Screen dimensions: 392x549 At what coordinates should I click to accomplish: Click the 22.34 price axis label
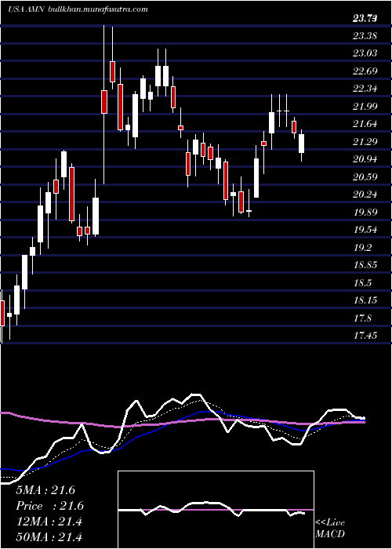pyautogui.click(x=365, y=89)
